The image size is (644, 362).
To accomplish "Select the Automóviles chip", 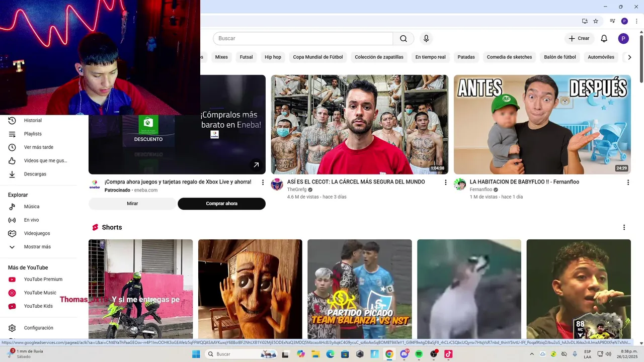I will 601,57.
